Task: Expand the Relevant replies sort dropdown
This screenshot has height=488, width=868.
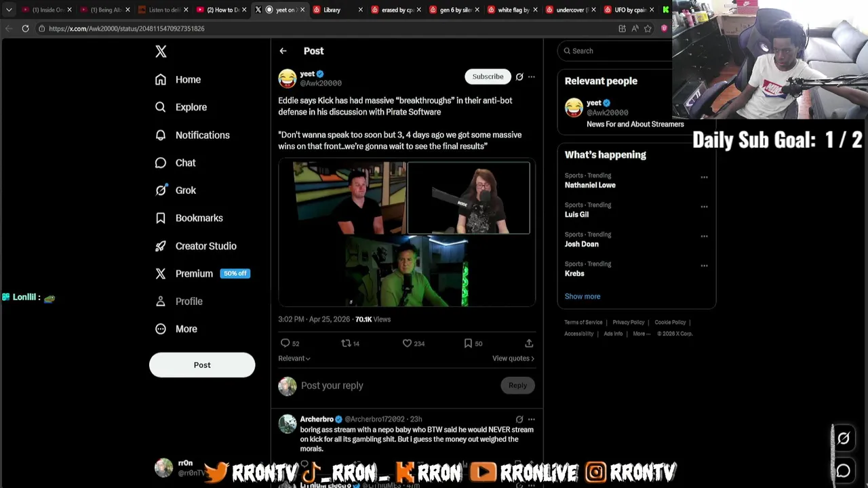Action: click(x=294, y=359)
